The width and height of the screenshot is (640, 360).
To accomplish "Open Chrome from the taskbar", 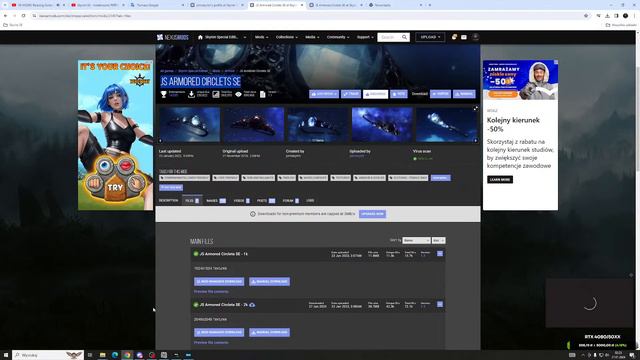I will [x=127, y=355].
